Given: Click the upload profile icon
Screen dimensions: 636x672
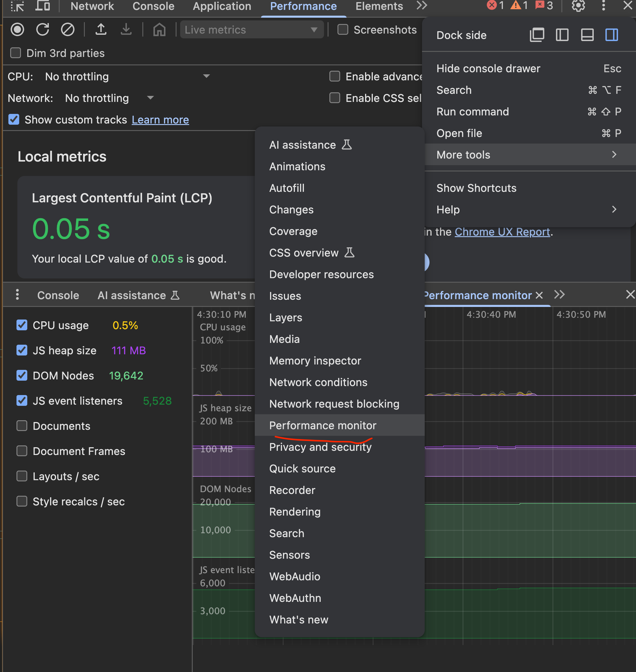Looking at the screenshot, I should [x=101, y=29].
